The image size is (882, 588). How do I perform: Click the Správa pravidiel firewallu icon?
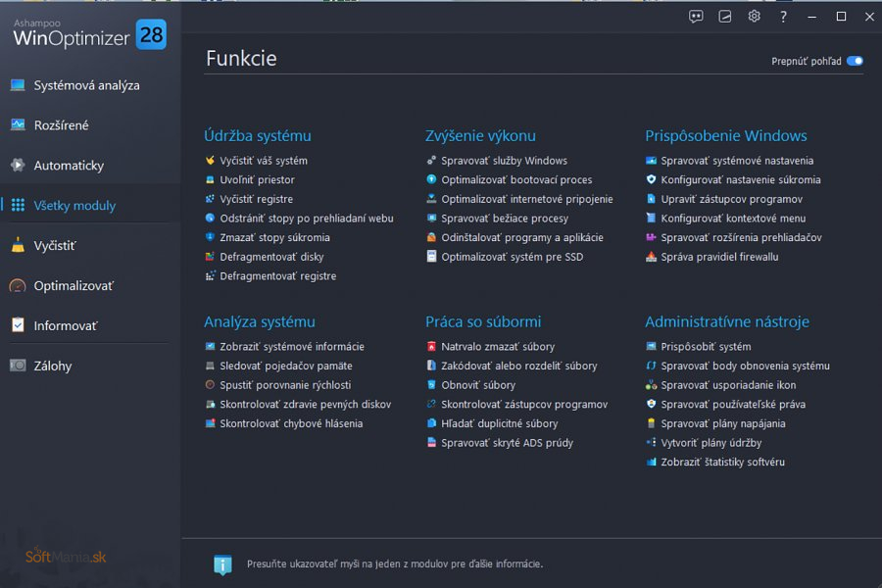coord(651,257)
